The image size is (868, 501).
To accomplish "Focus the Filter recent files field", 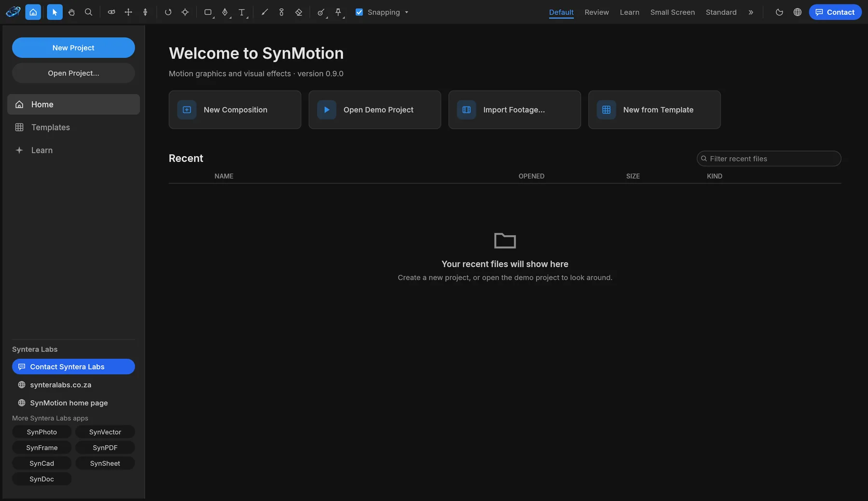I will point(769,159).
